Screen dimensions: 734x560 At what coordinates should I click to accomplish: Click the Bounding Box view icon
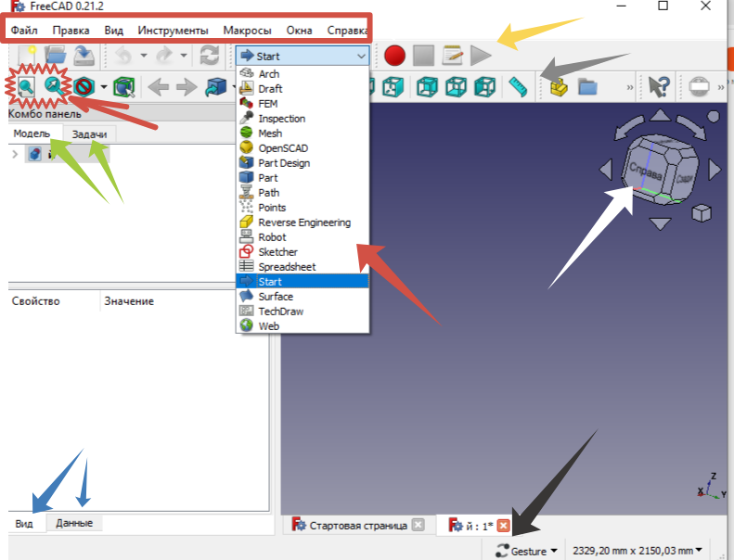124,87
